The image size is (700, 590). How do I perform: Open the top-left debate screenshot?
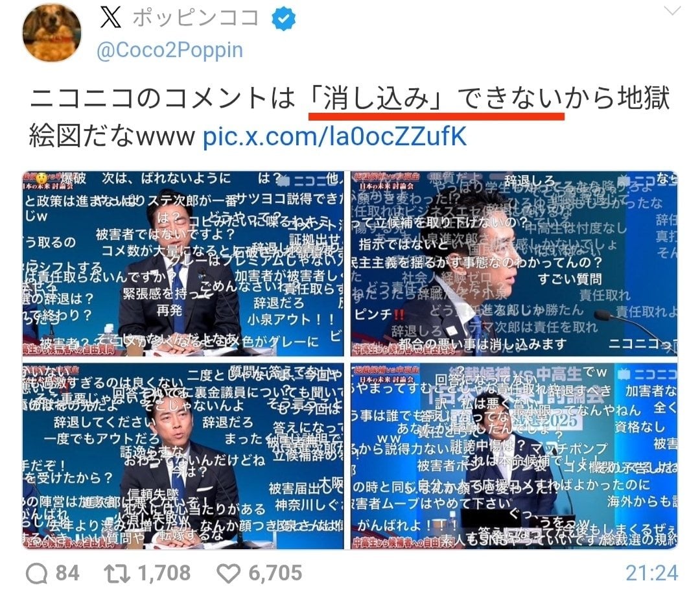(183, 263)
